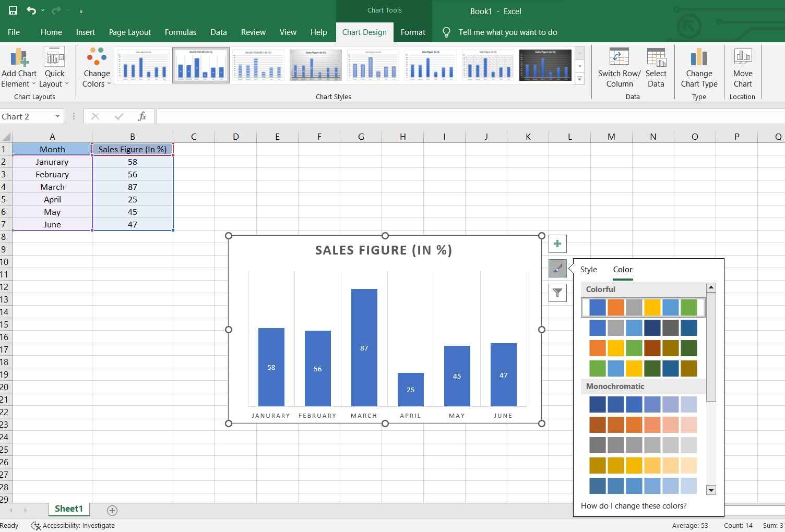Open the Add Chart Element menu
The height and width of the screenshot is (532, 785).
pos(19,68)
